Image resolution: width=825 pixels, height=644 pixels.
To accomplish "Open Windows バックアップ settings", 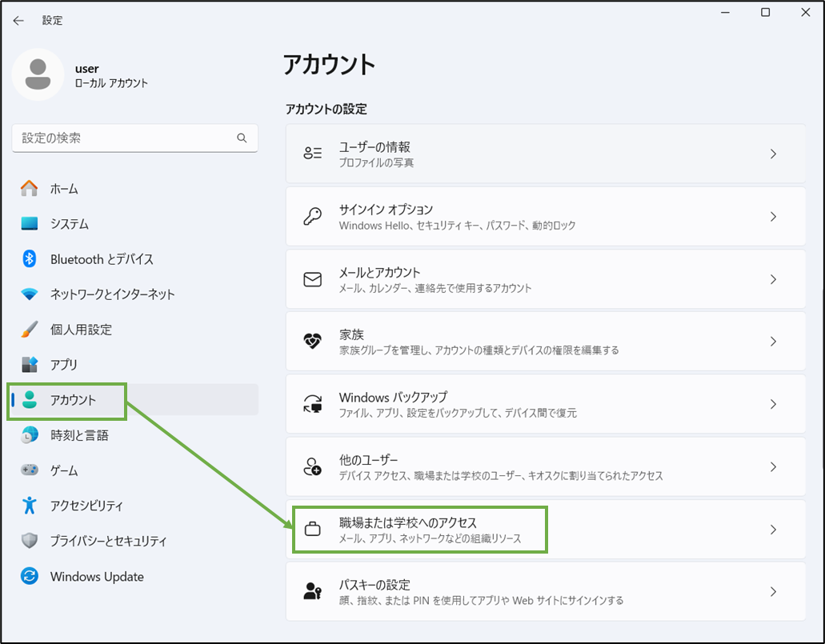I will click(x=546, y=404).
